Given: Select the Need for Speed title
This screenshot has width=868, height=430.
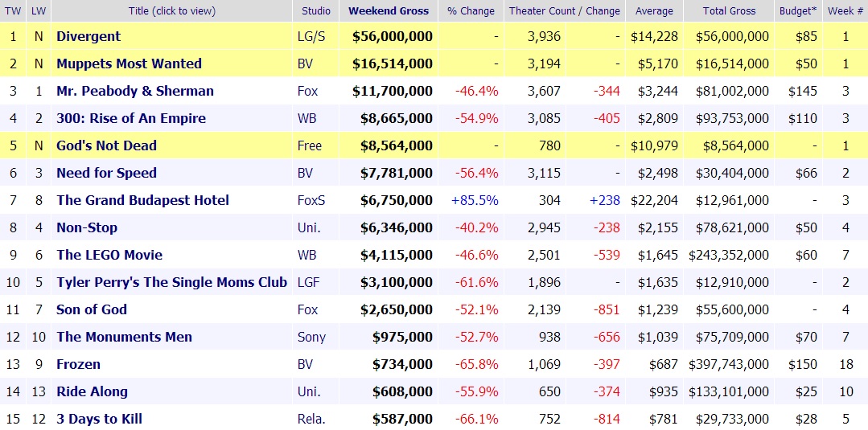Looking at the screenshot, I should 106,173.
